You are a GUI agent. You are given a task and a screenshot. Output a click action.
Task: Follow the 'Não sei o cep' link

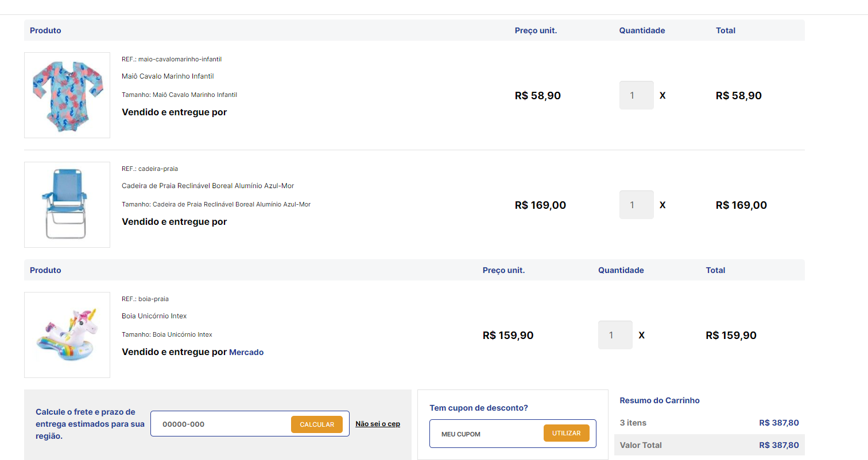pos(378,424)
